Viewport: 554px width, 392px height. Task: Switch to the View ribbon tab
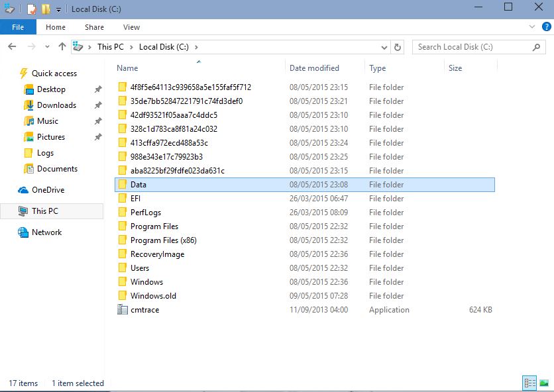click(131, 27)
